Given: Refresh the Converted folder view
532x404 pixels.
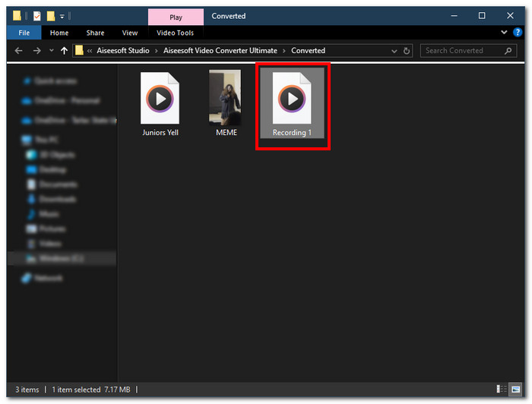Looking at the screenshot, I should point(407,51).
